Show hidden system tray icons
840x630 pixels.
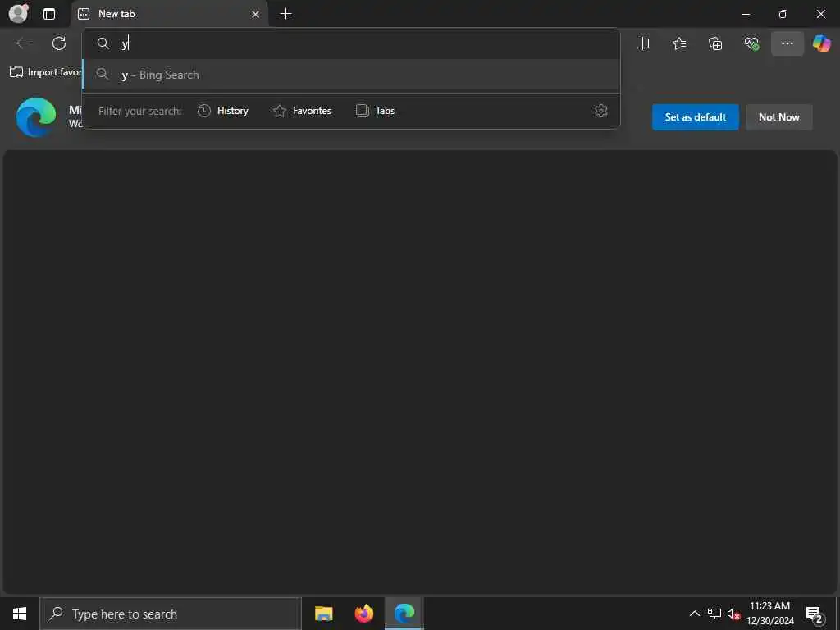[x=694, y=614]
